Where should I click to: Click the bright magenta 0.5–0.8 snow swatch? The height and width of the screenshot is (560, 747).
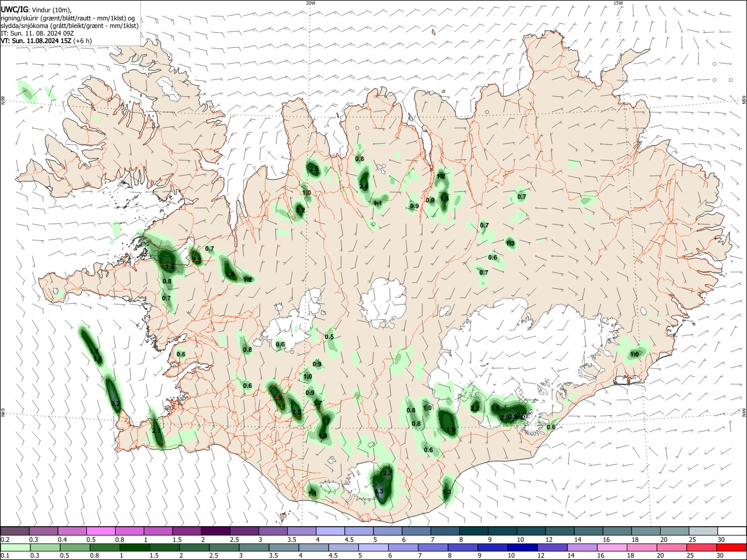[x=102, y=531]
